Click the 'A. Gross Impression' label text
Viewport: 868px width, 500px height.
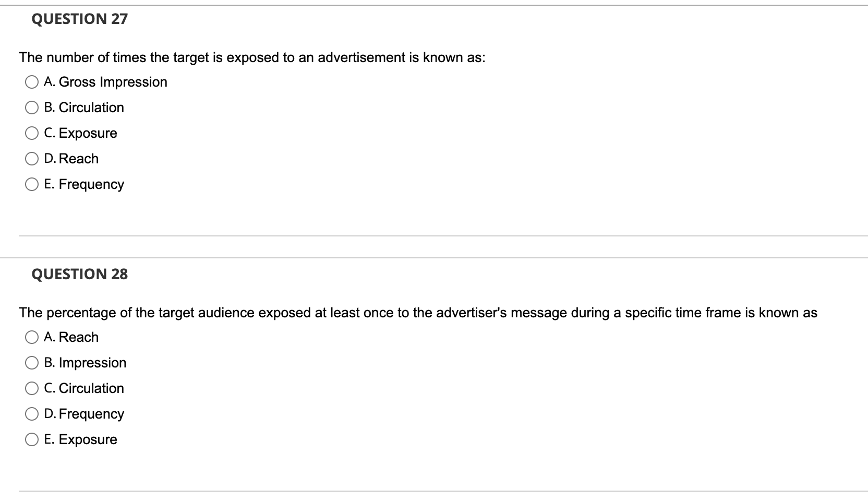pyautogui.click(x=106, y=82)
